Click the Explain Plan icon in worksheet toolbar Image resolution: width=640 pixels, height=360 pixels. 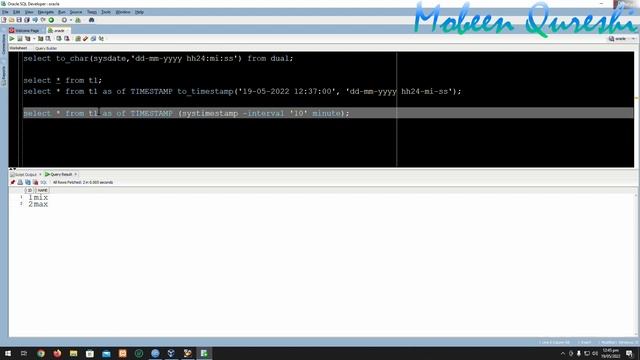tap(28, 39)
